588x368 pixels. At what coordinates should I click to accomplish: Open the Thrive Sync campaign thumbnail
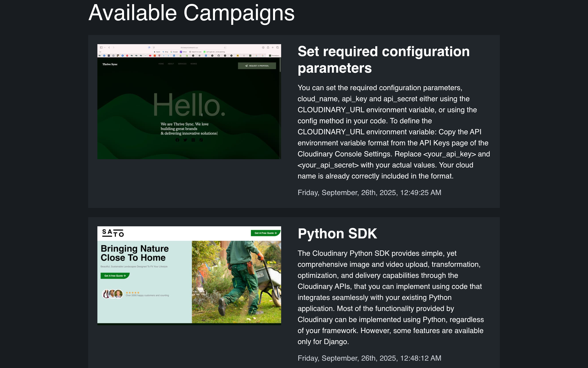click(x=189, y=101)
